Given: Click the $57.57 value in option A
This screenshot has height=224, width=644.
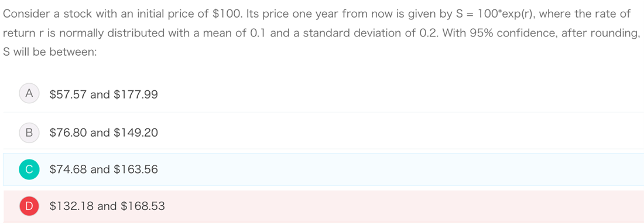Looking at the screenshot, I should coord(68,95).
